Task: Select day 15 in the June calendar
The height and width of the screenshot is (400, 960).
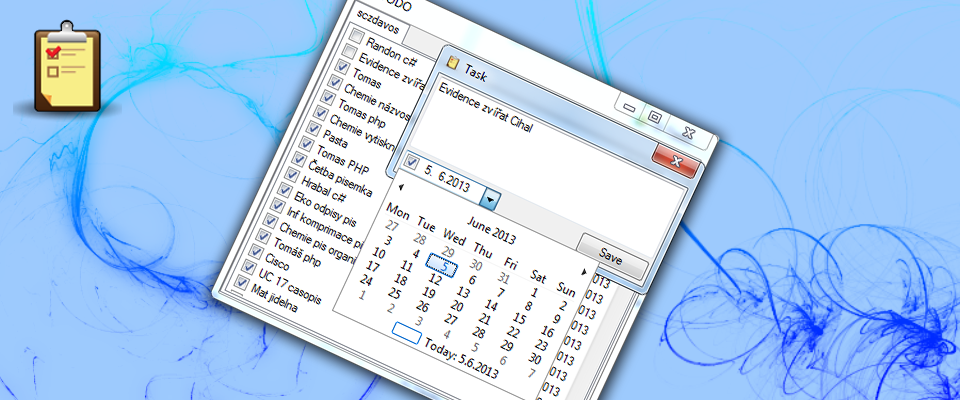Action: (519, 319)
